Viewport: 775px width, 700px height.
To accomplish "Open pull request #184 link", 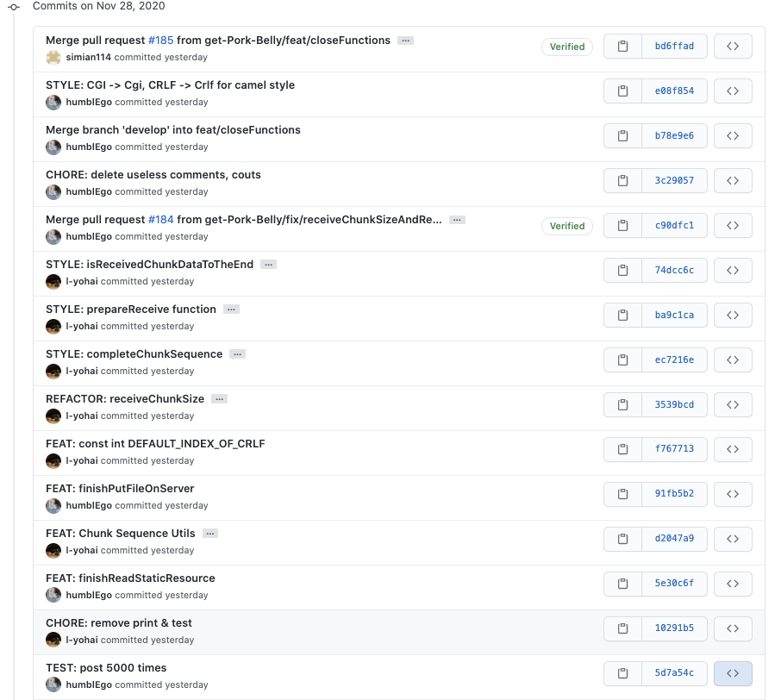I will (x=160, y=220).
